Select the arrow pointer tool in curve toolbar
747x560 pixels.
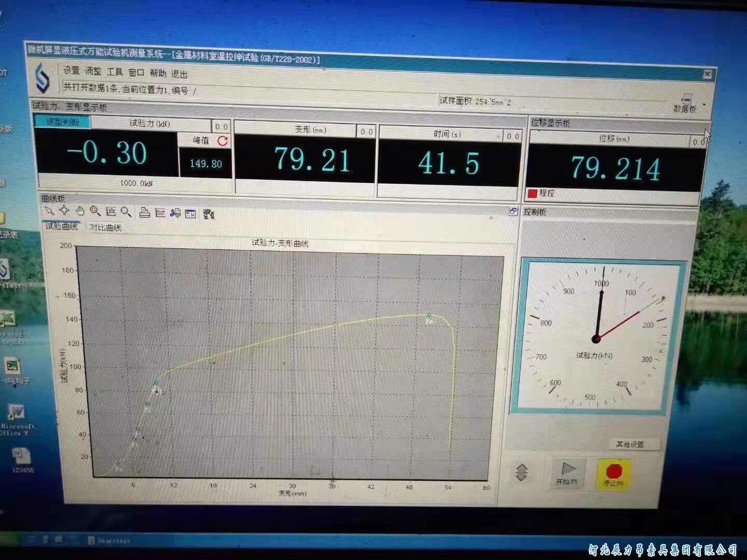point(49,211)
